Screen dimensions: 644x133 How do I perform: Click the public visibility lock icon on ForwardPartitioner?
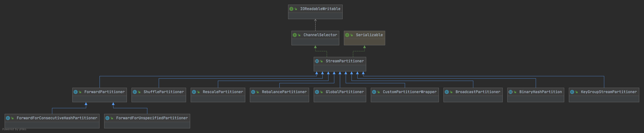(x=80, y=92)
